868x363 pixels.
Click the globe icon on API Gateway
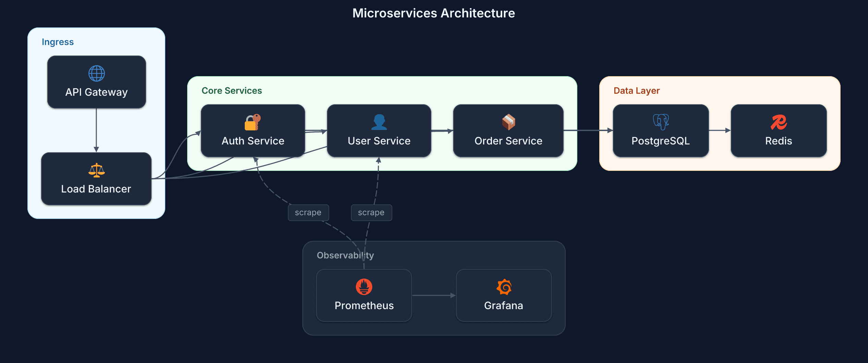96,73
